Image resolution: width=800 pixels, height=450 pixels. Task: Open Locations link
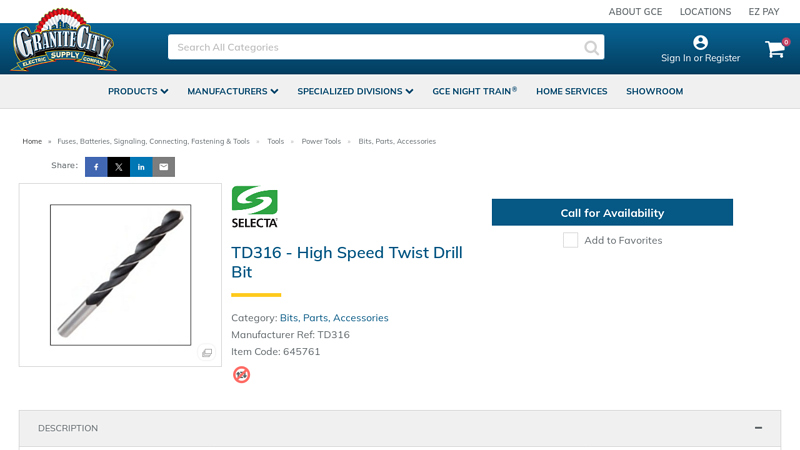coord(705,12)
